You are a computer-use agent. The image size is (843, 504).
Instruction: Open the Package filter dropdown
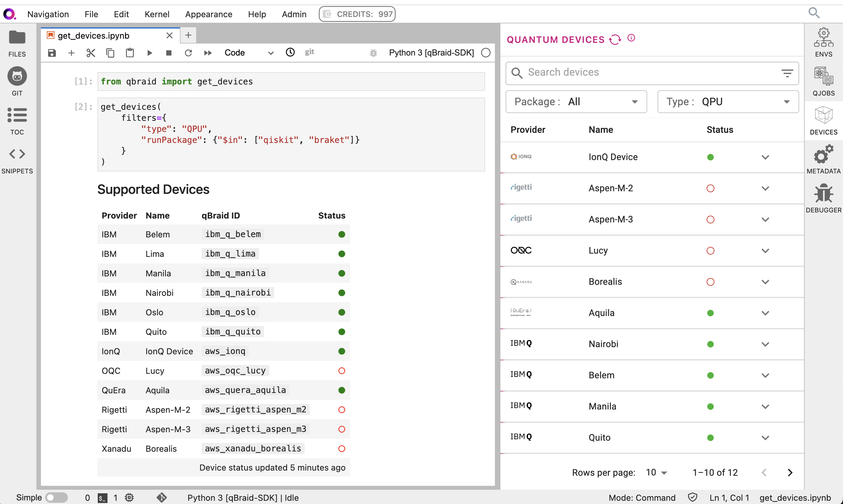576,102
